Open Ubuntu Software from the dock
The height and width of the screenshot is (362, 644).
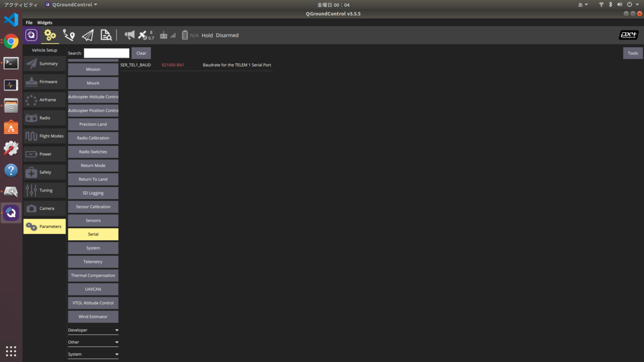click(x=11, y=127)
